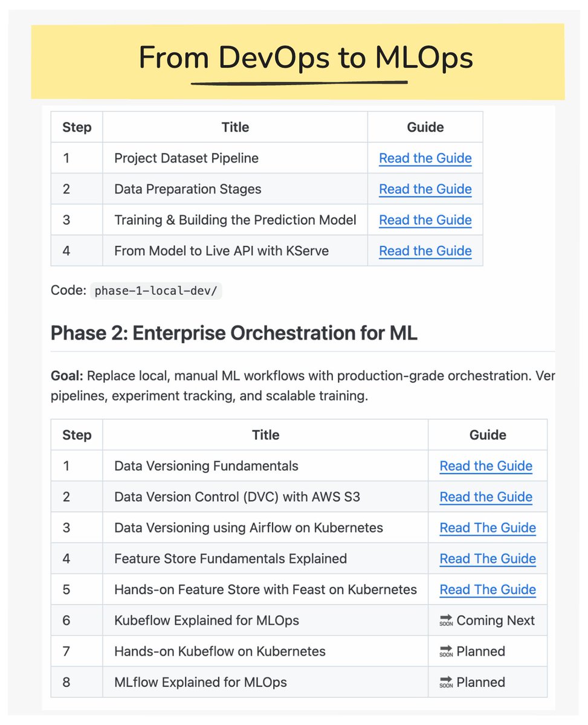This screenshot has height=725, width=588.
Task: Open the DVC with AWS S3 guide link
Action: click(486, 497)
